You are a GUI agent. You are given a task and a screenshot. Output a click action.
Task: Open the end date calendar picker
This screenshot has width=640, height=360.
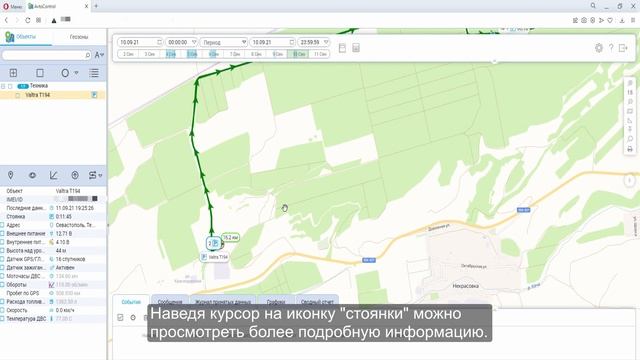(291, 42)
